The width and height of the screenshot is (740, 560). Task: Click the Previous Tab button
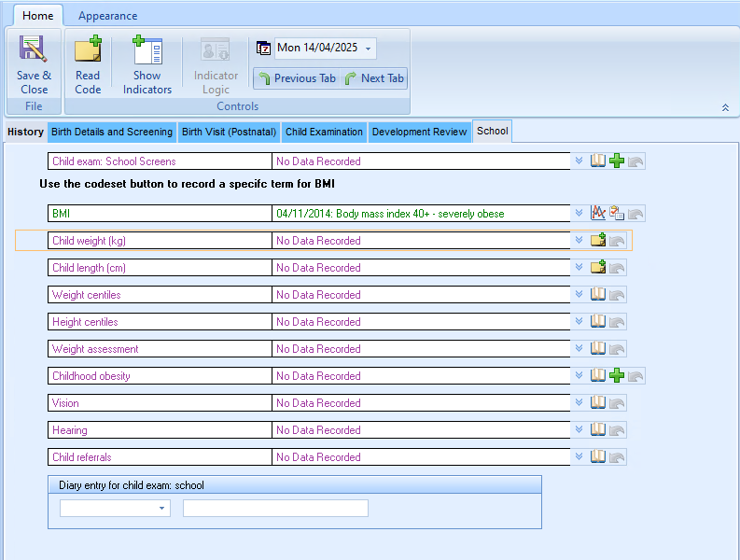(297, 78)
